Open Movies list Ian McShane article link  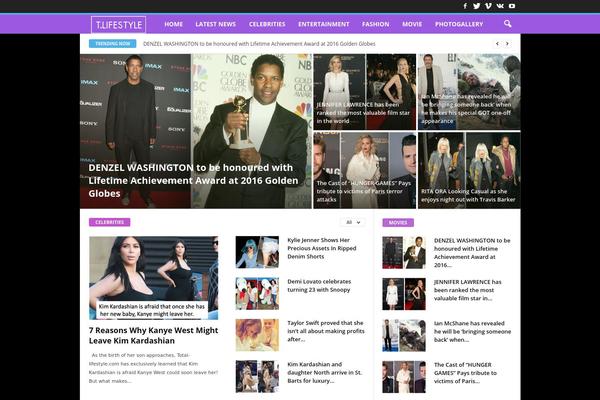tap(473, 331)
